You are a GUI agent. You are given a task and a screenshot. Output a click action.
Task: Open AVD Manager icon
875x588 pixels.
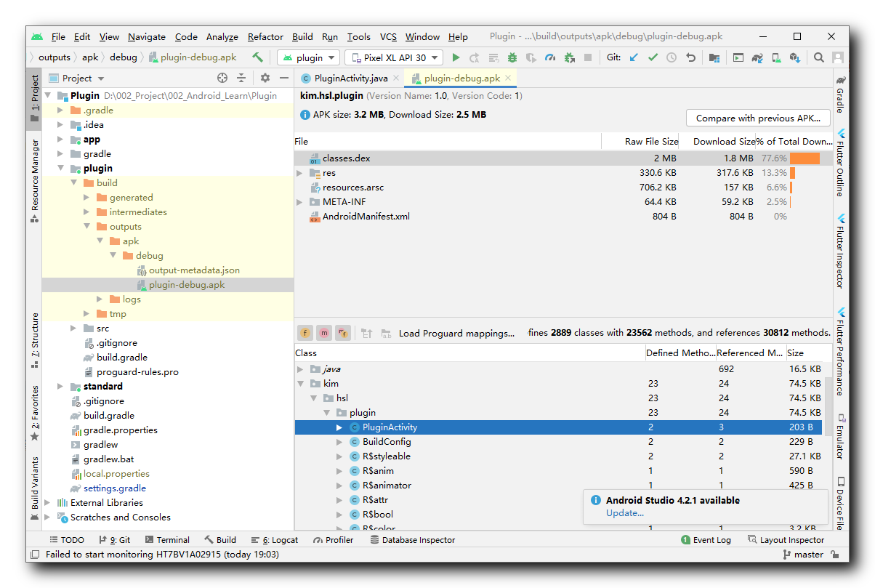pos(776,57)
